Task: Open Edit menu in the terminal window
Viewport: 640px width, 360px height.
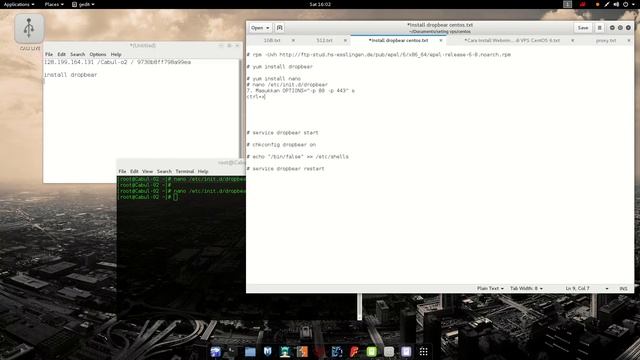Action: (134, 171)
